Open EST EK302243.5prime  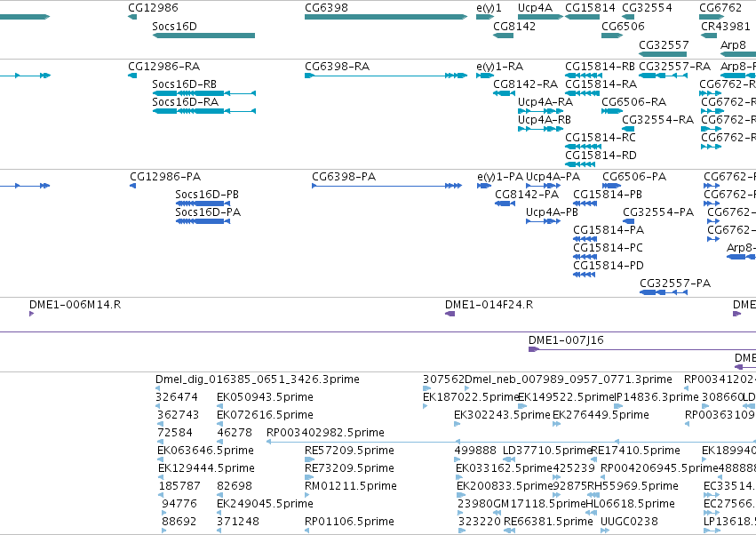(458, 424)
